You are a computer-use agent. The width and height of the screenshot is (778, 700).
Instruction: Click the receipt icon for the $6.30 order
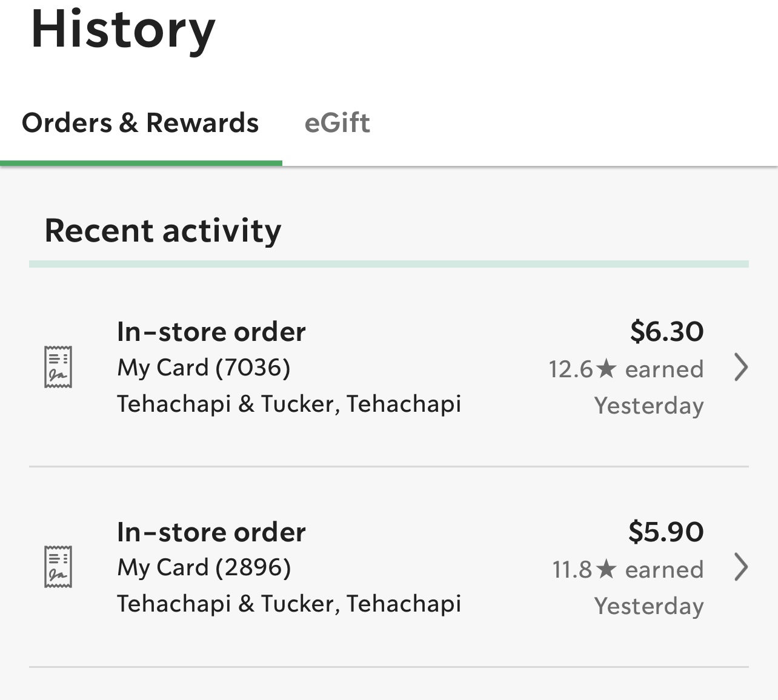click(58, 367)
